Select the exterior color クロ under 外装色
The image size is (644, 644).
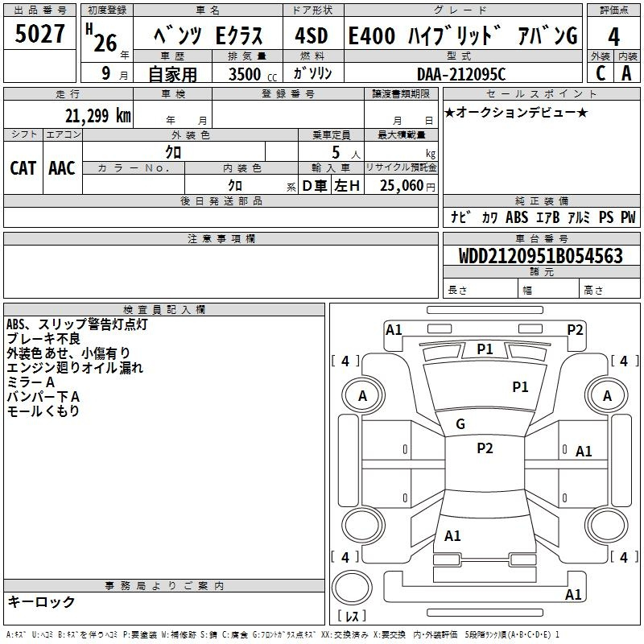point(173,152)
